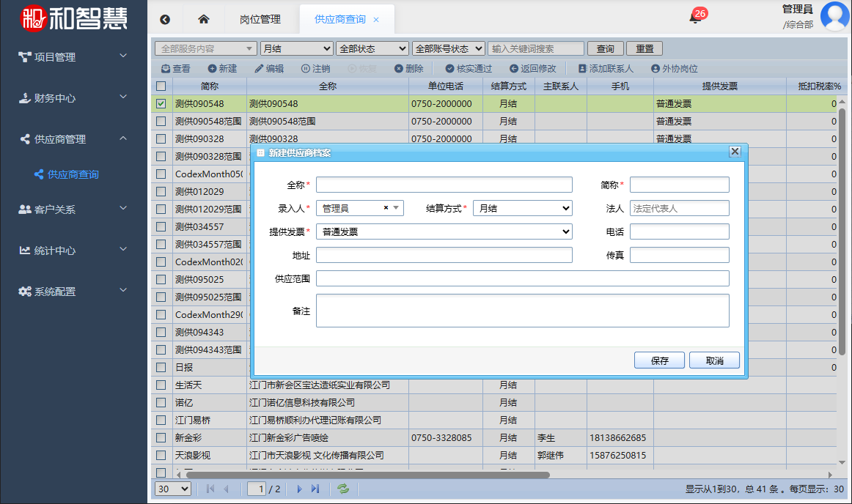Screen dimensions: 852x504
Task: Open the user avatar profile icon
Action: (835, 16)
